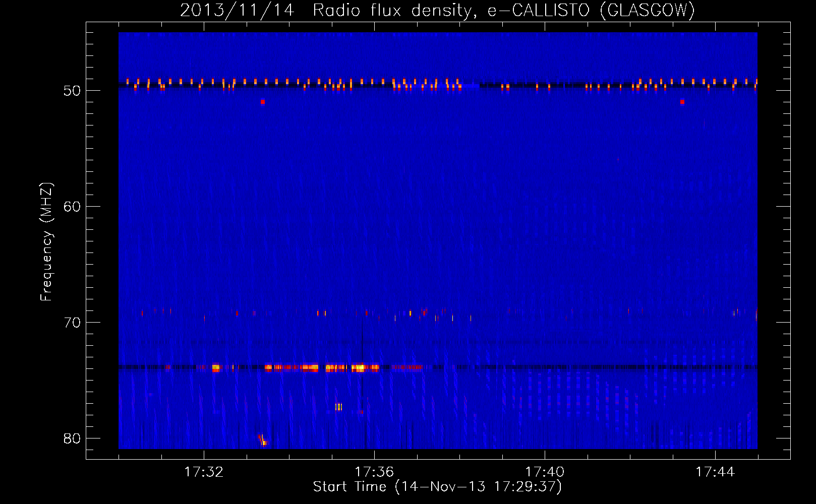This screenshot has height=504, width=816.
Task: Click the plot title 'Radio flux density, e-CALLISTO (GLASGOW)'
Action: 503,10
